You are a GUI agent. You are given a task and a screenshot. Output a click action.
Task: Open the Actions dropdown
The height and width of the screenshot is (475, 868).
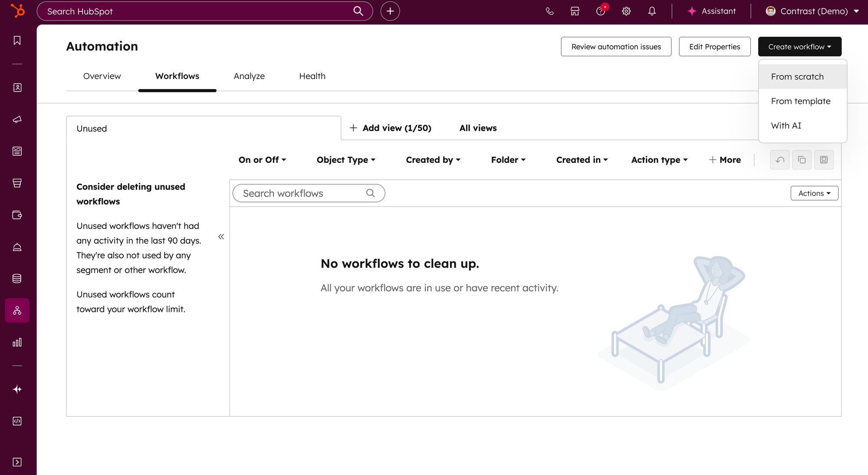tap(814, 193)
